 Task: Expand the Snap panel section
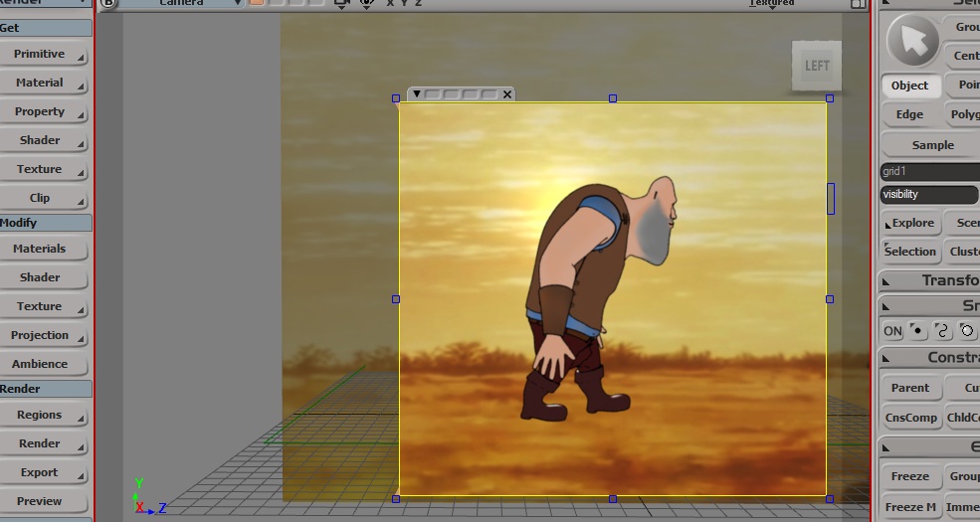tap(930, 305)
